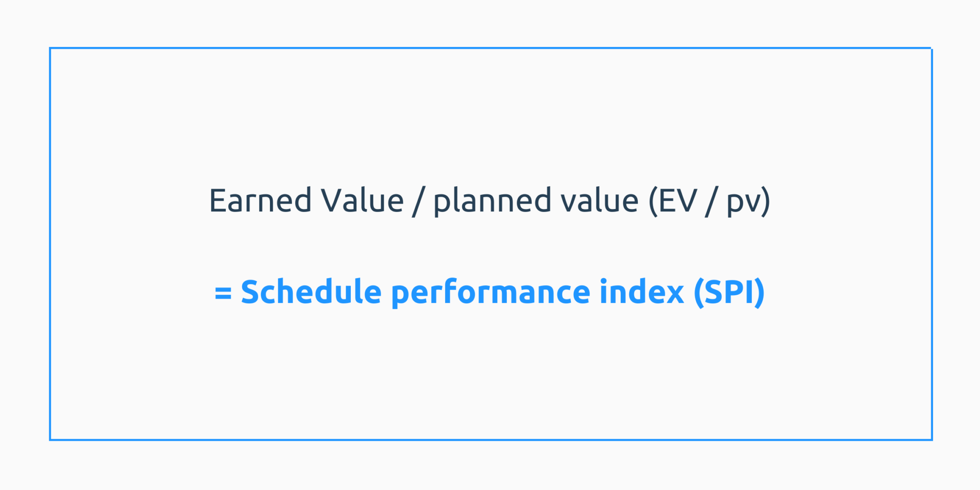
Task: Click the "pv" abbreviation in parentheses
Action: [741, 202]
